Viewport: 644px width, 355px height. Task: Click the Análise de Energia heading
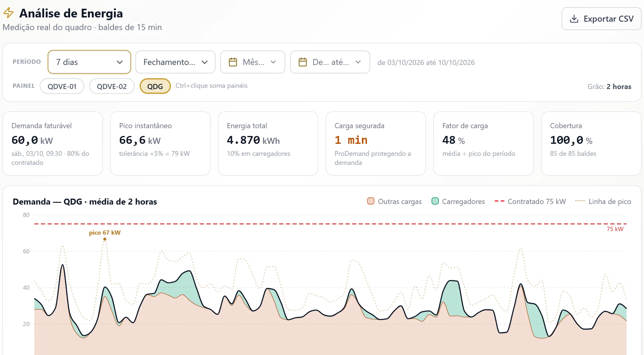71,13
